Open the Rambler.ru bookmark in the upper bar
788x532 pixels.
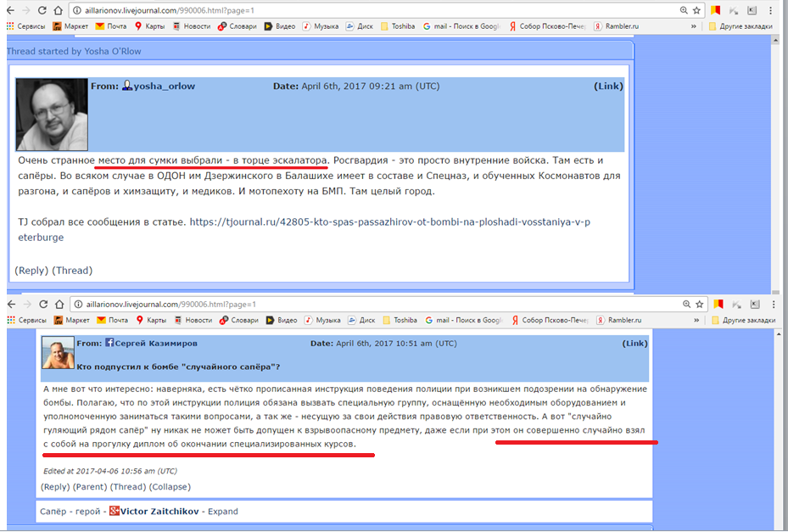pyautogui.click(x=616, y=26)
